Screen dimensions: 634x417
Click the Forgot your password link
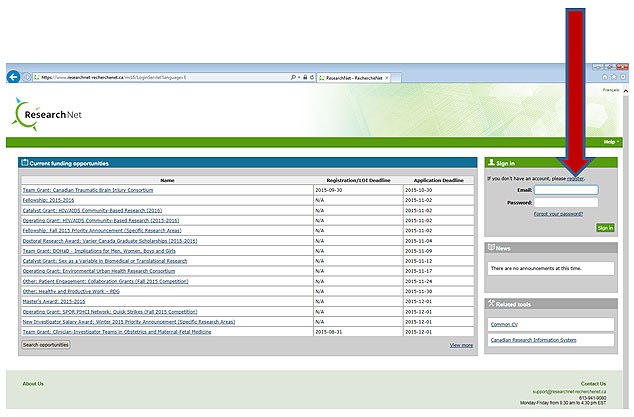(x=559, y=214)
